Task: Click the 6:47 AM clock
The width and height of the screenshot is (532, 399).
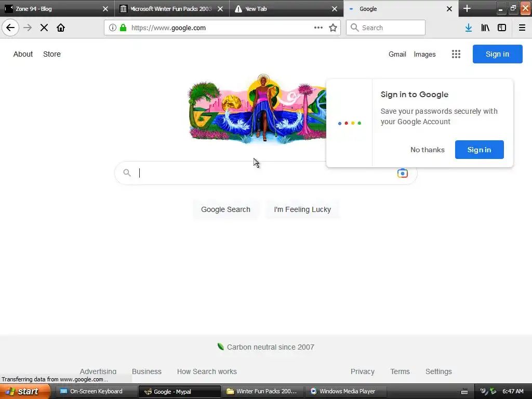Action: [513, 391]
